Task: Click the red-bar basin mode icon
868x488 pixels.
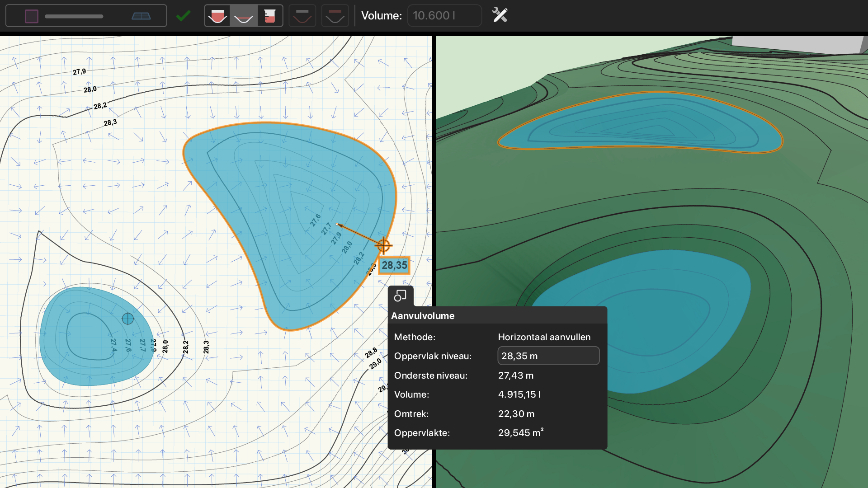Action: [x=335, y=16]
